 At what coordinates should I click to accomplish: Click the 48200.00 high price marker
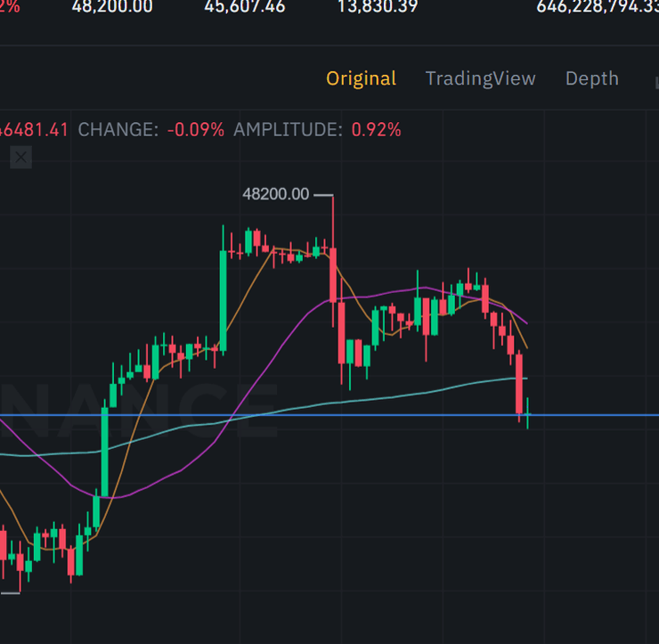point(276,193)
